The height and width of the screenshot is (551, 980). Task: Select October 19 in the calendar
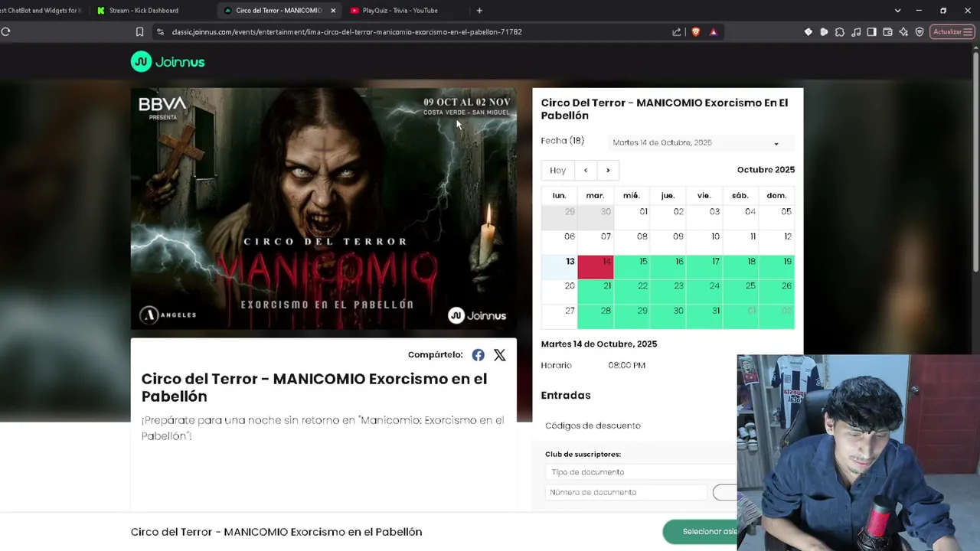tap(776, 268)
